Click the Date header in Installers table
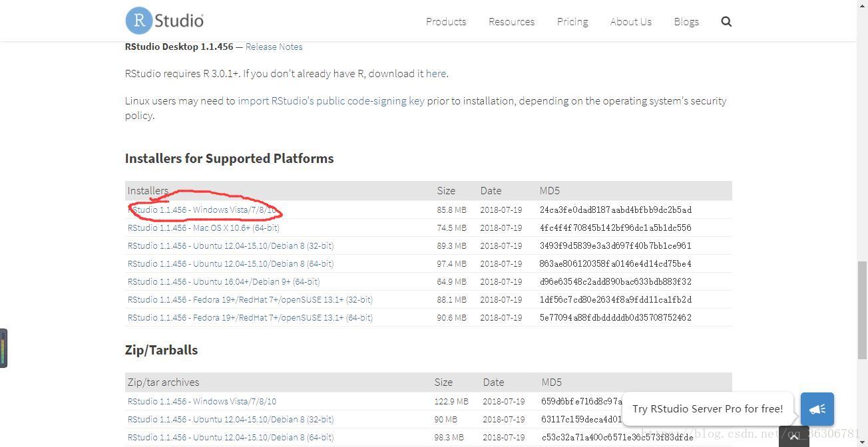 point(491,190)
